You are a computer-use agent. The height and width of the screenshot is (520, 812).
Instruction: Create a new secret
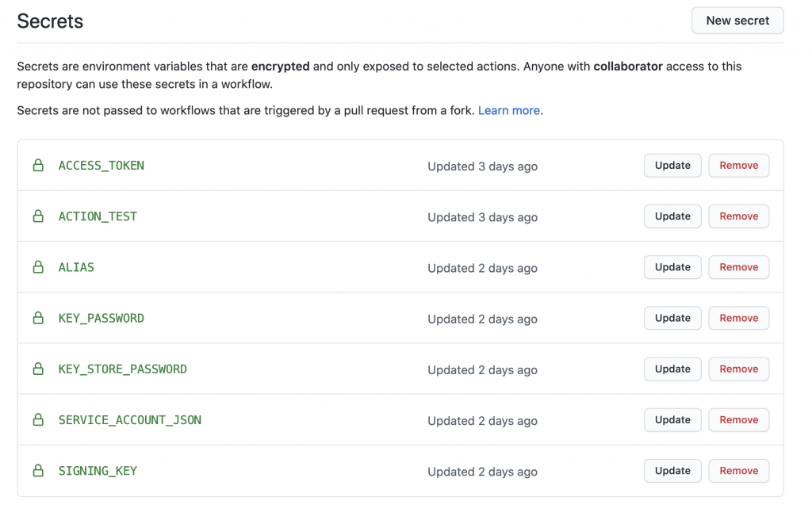[737, 21]
